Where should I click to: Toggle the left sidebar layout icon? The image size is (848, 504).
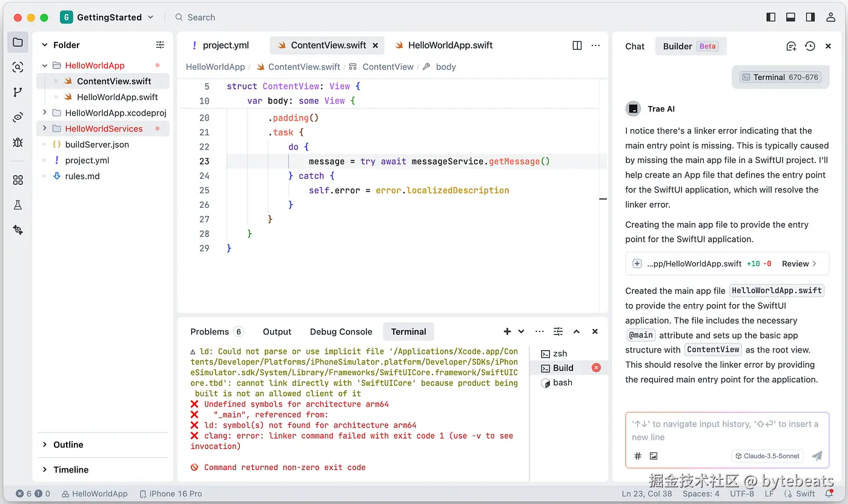[771, 17]
